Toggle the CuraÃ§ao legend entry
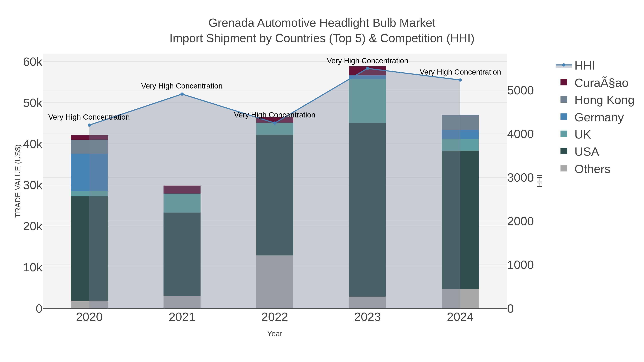 point(594,83)
